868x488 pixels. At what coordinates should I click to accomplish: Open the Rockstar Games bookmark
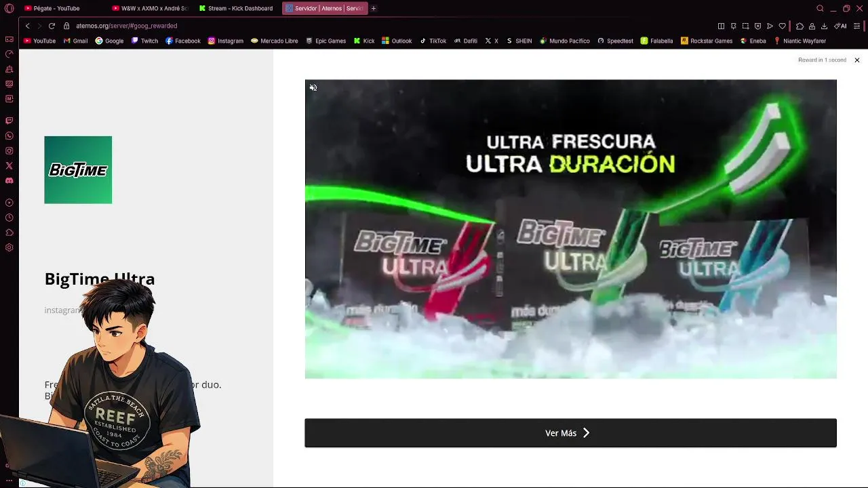tap(707, 41)
